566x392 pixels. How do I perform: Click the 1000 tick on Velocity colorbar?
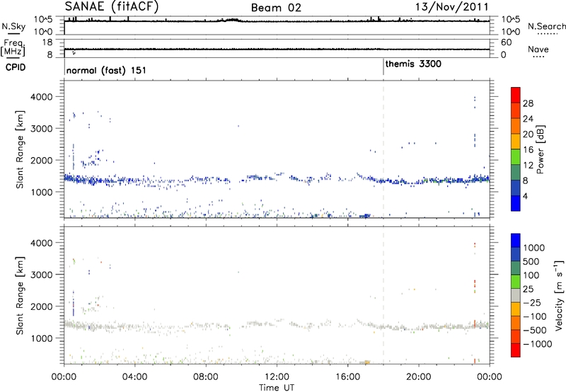[534, 248]
